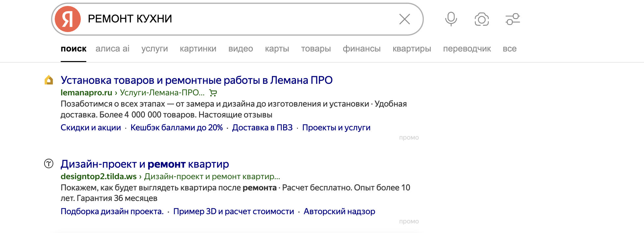Click промо label under Lemana result
The width and height of the screenshot is (644, 233).
[x=409, y=138]
